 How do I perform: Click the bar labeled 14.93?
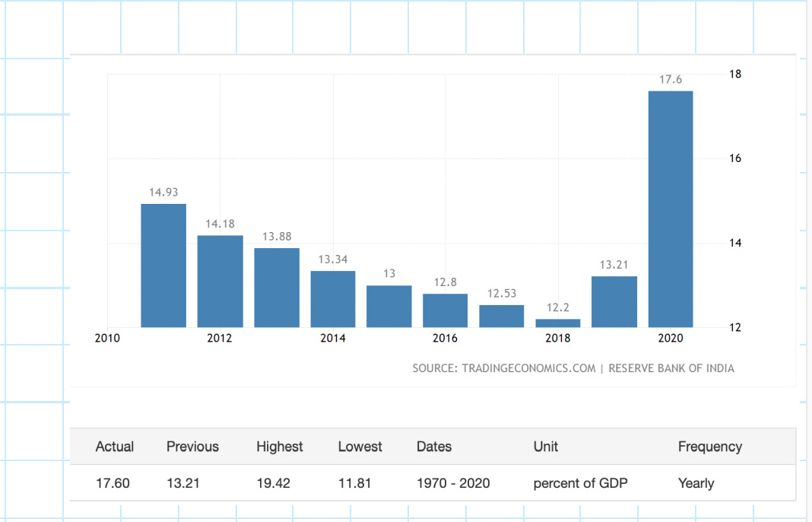pos(163,266)
